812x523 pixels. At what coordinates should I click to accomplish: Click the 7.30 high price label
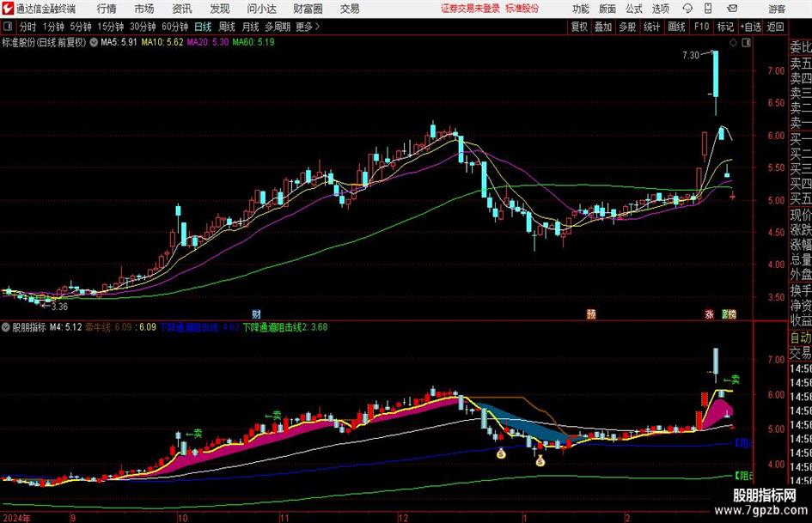tap(691, 55)
